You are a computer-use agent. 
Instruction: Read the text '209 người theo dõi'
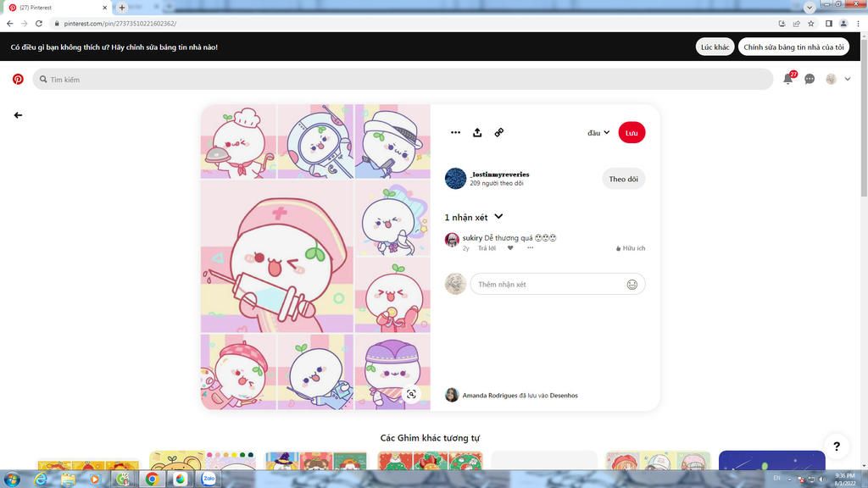[497, 183]
